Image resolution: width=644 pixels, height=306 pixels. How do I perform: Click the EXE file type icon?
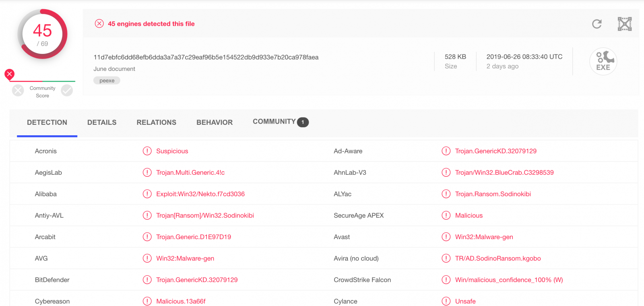603,62
